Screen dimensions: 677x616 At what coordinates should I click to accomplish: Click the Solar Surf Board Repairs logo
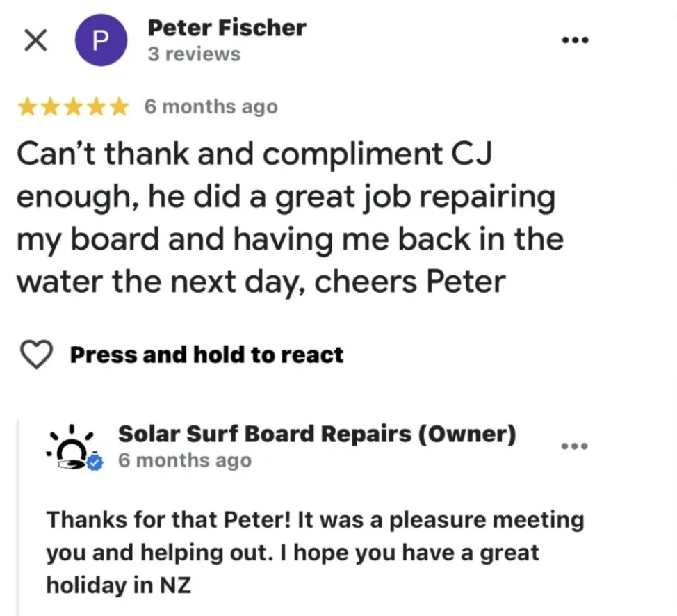click(x=71, y=447)
